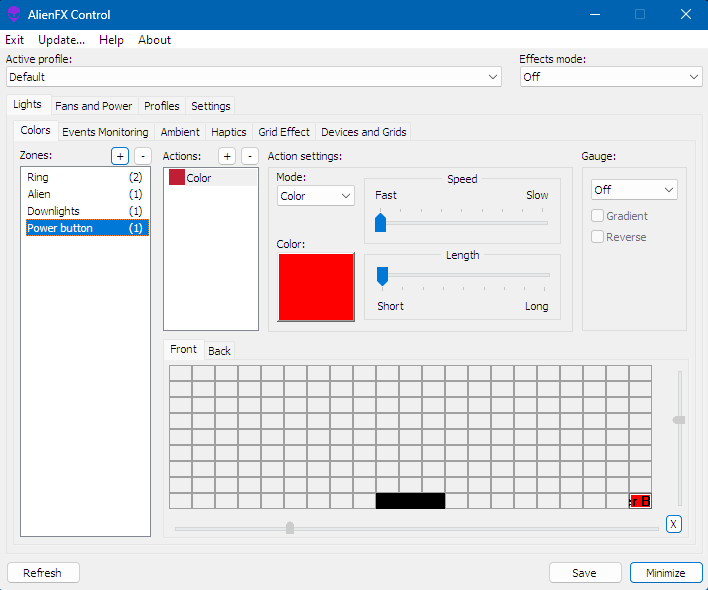Click the red Power button cell in the grid
708x590 pixels.
click(x=640, y=501)
